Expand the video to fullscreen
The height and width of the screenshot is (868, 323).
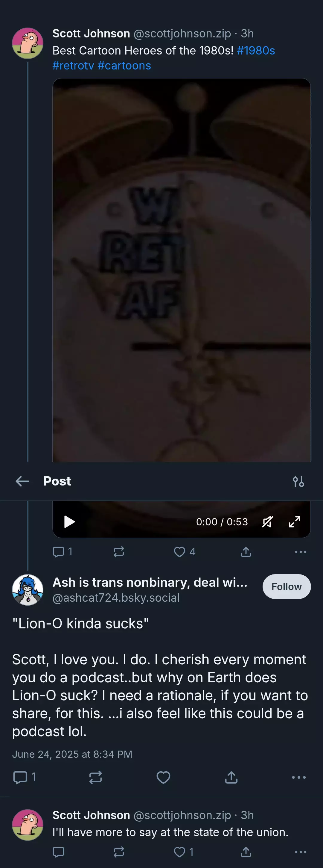pyautogui.click(x=294, y=522)
